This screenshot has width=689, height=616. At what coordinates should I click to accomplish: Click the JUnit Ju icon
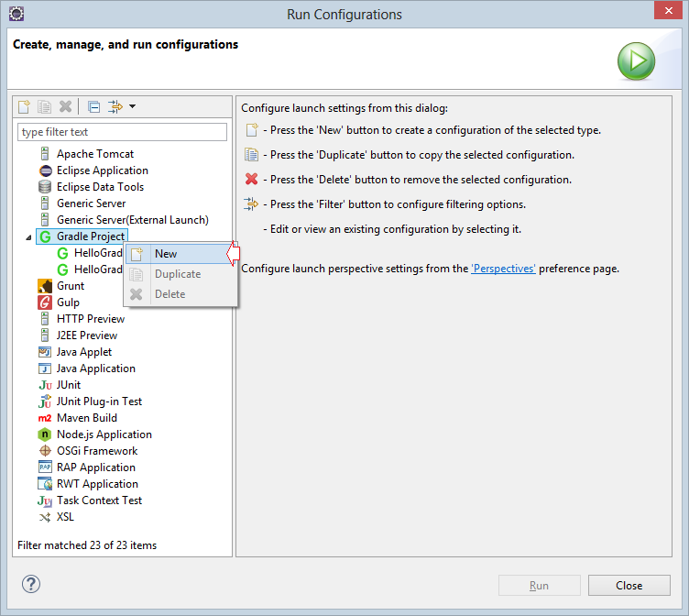tap(45, 386)
